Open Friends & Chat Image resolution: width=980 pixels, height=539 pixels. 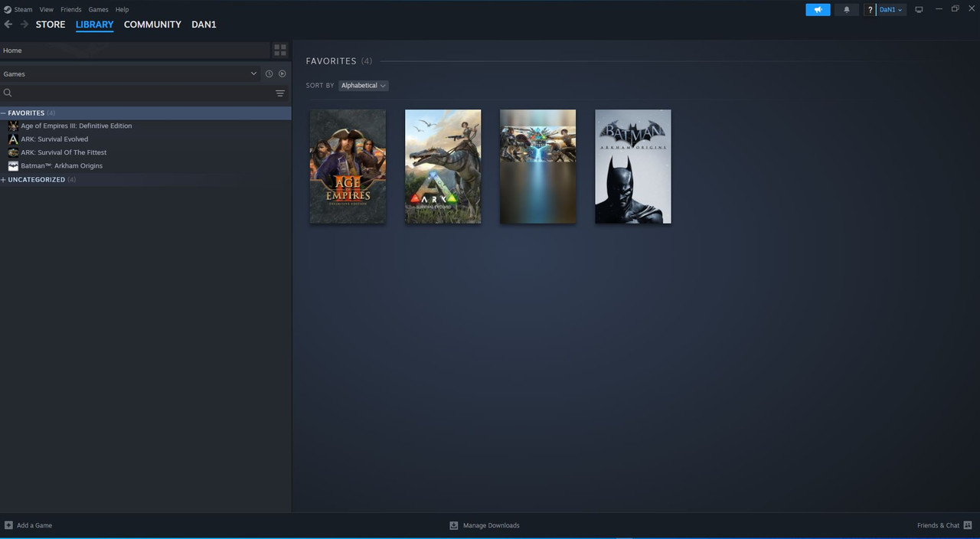tap(945, 525)
